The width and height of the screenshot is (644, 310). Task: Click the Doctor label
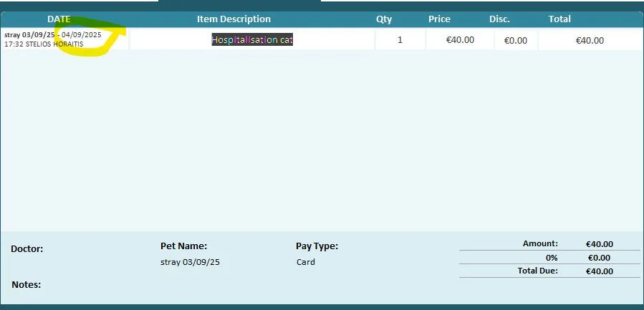click(27, 249)
